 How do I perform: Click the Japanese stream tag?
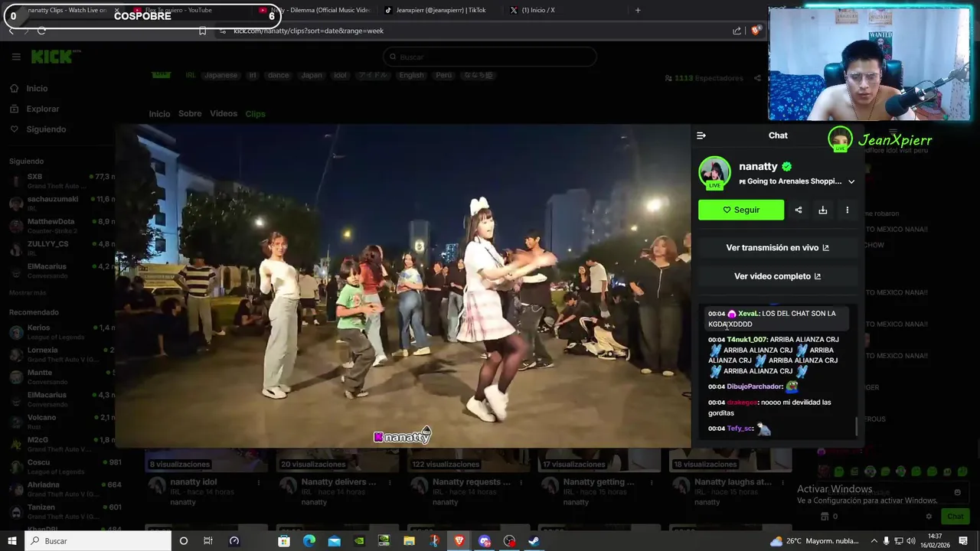(x=220, y=75)
